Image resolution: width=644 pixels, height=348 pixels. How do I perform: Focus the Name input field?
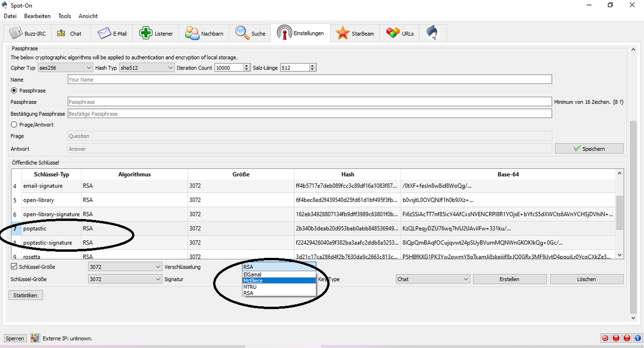point(309,80)
